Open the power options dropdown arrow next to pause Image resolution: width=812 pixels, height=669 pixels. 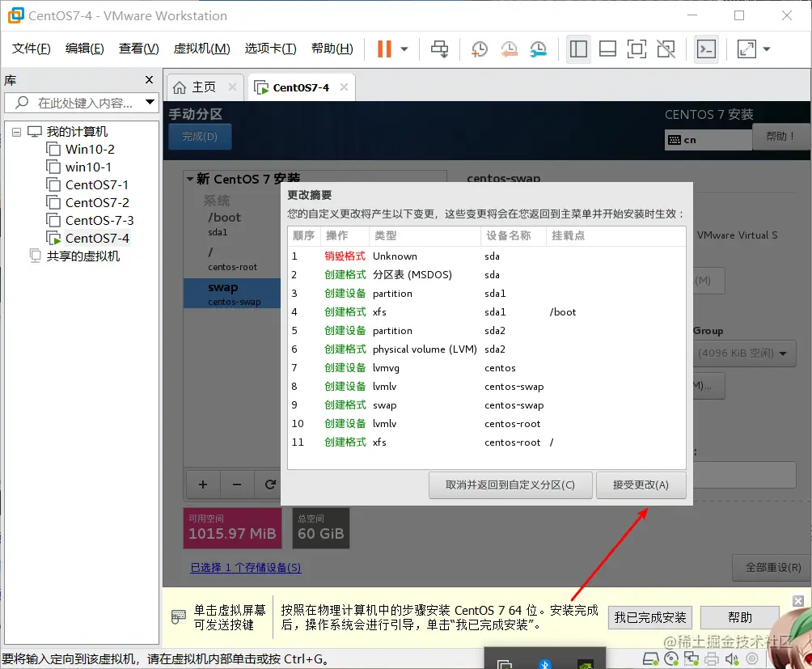point(404,49)
